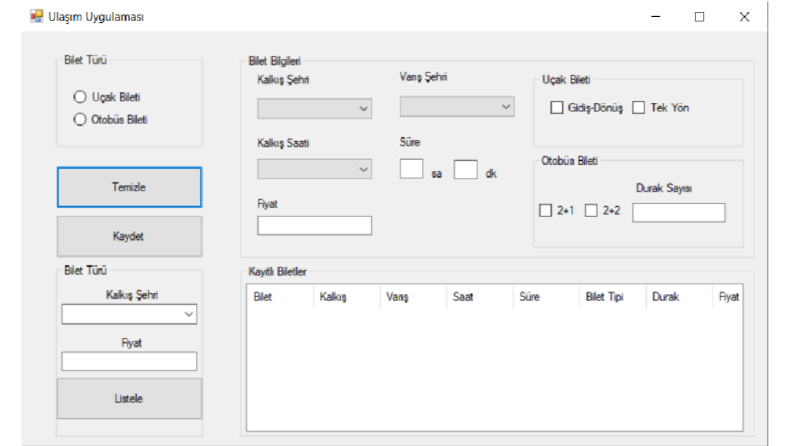Focus the Süre minutes (dk) field
This screenshot has height=446, width=793.
pos(466,169)
